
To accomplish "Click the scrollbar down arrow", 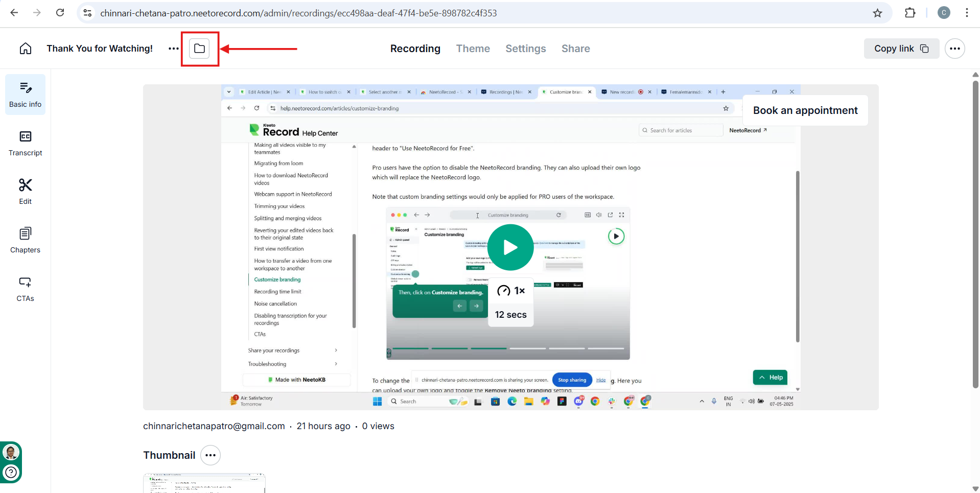I will pyautogui.click(x=975, y=489).
